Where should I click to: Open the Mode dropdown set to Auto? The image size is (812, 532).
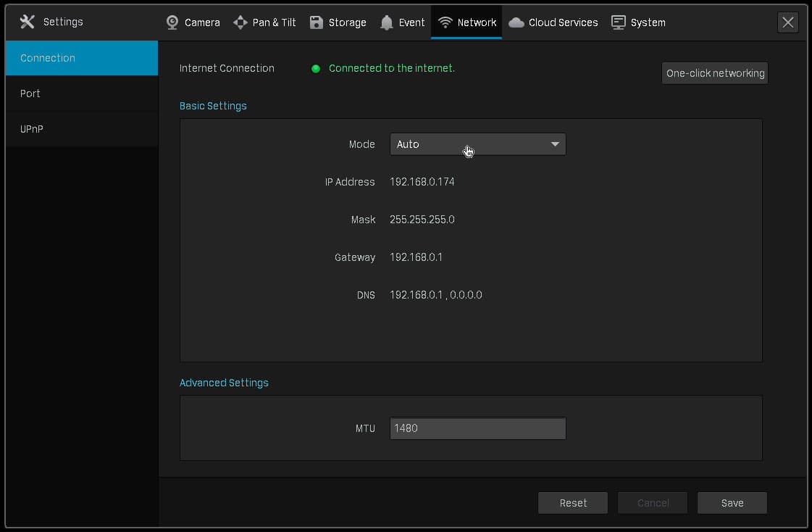click(x=477, y=144)
